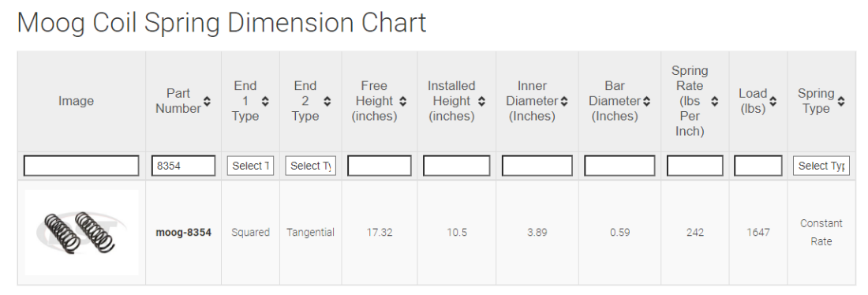Sort by Installed Height arrows
Image resolution: width=868 pixels, height=295 pixels.
481,101
